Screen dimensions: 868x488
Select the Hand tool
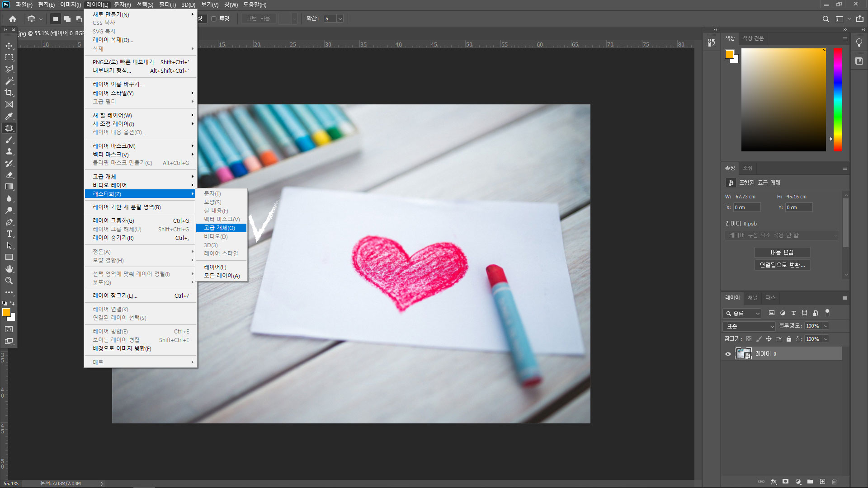coord(9,269)
